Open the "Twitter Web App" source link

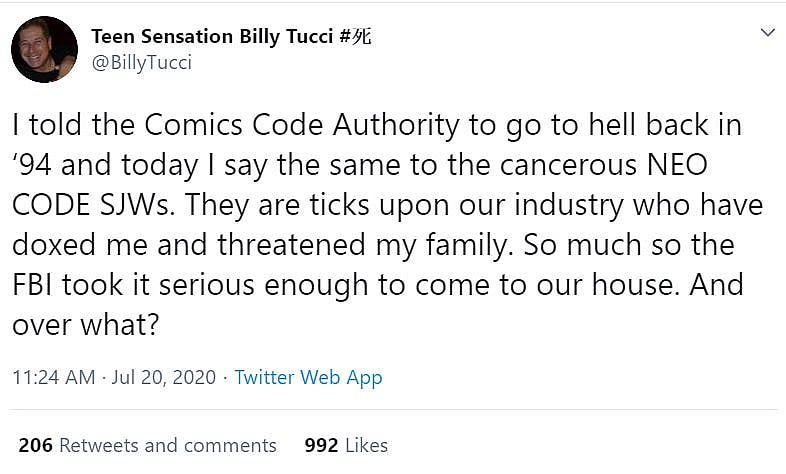[x=308, y=378]
